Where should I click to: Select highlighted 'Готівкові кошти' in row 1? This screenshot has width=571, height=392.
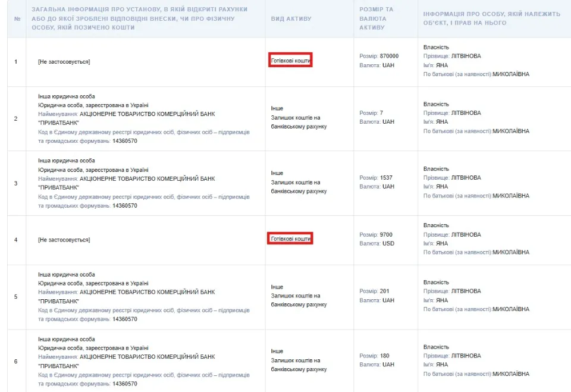pyautogui.click(x=290, y=61)
